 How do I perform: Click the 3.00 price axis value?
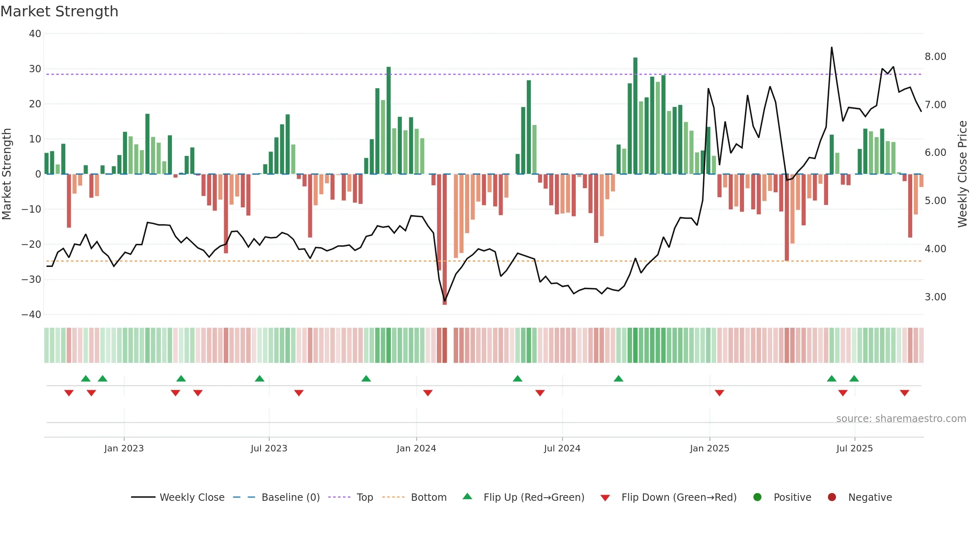coord(935,297)
